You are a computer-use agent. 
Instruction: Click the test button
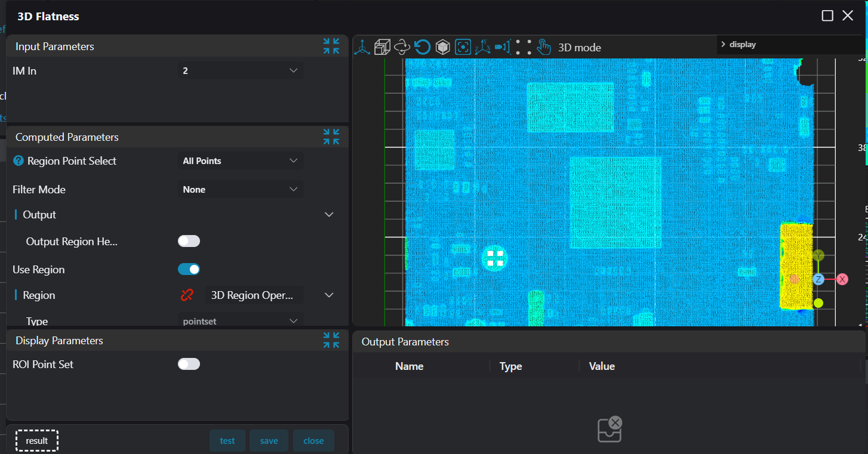(x=227, y=441)
